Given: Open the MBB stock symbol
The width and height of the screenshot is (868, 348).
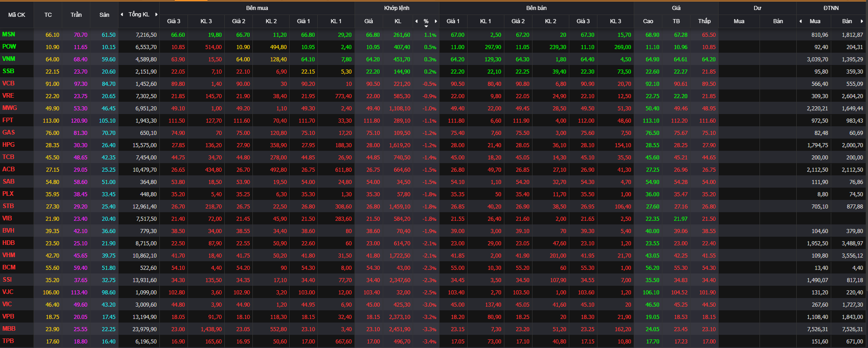Looking at the screenshot, I should click(x=9, y=329).
